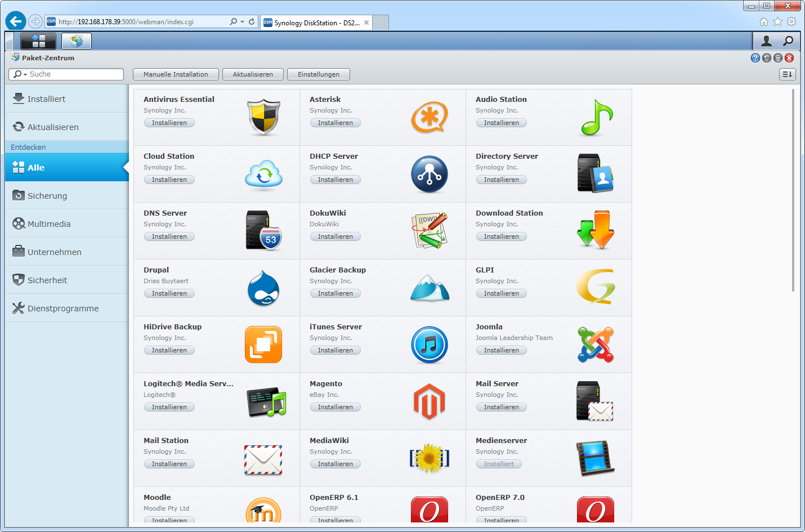Open the browser address bar search dropdown

pos(242,22)
